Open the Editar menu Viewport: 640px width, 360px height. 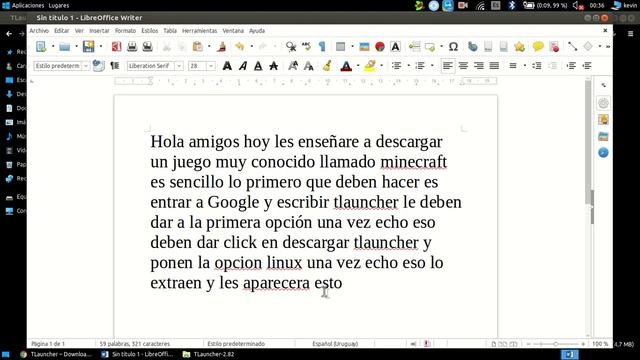pyautogui.click(x=62, y=31)
